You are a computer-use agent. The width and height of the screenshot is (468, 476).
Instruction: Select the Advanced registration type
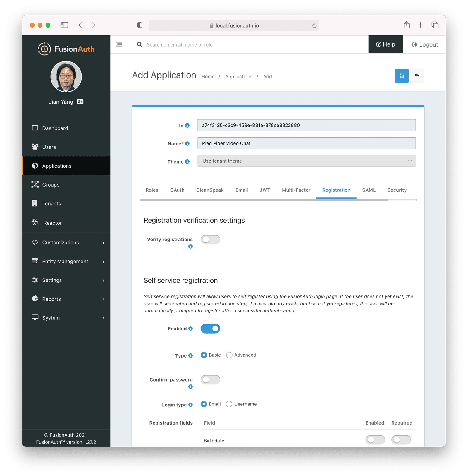[229, 355]
